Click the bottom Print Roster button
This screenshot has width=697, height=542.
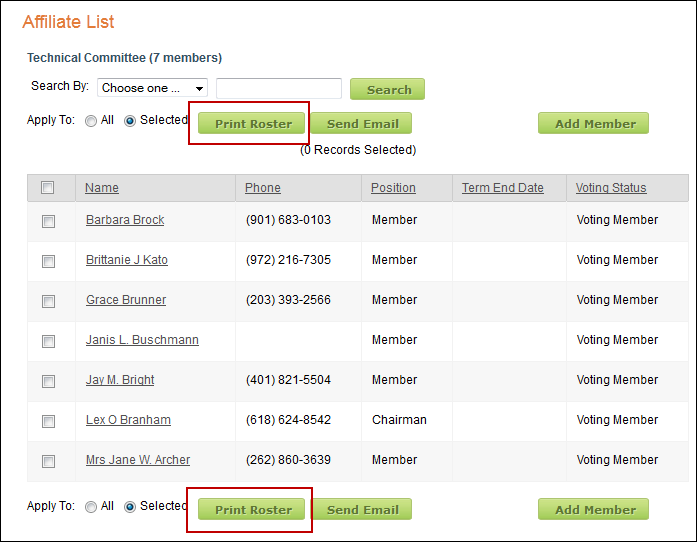tap(253, 510)
